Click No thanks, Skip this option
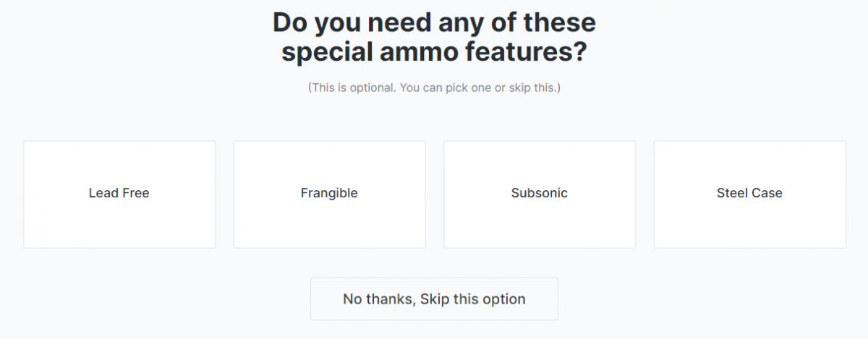Image resolution: width=868 pixels, height=339 pixels. point(434,299)
